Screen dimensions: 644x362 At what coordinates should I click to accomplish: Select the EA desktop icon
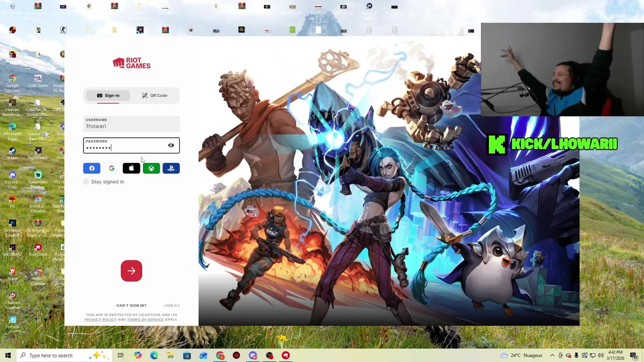[13, 202]
